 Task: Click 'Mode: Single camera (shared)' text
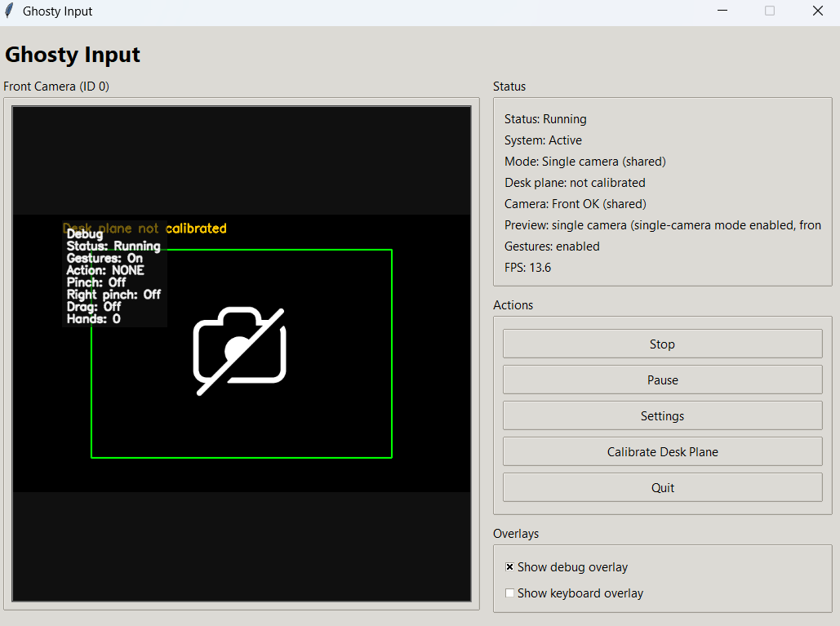click(x=585, y=162)
